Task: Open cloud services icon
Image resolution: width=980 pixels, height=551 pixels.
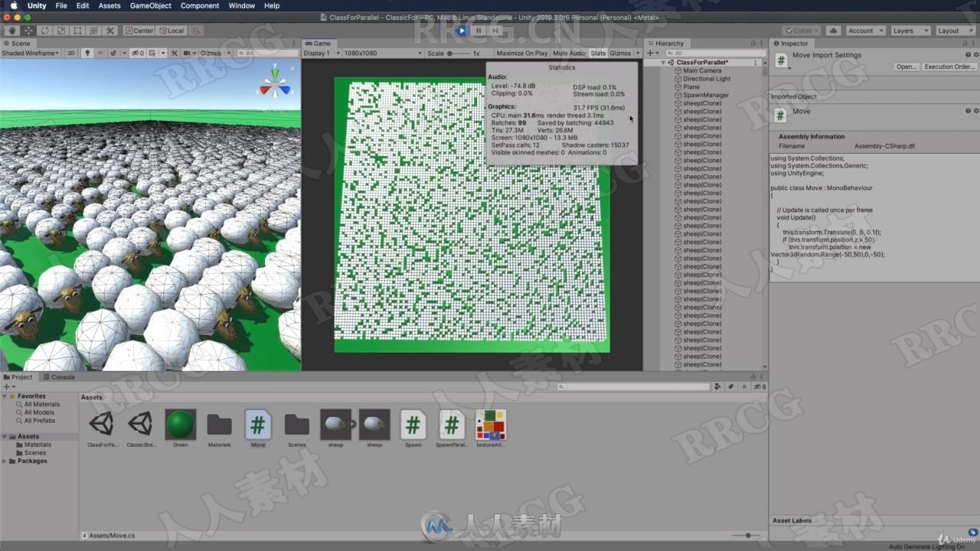Action: pos(833,31)
